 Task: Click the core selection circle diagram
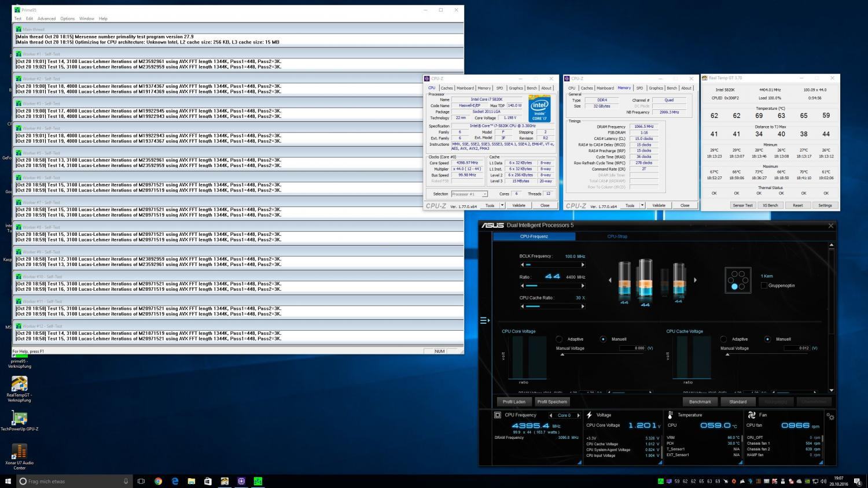(x=738, y=280)
